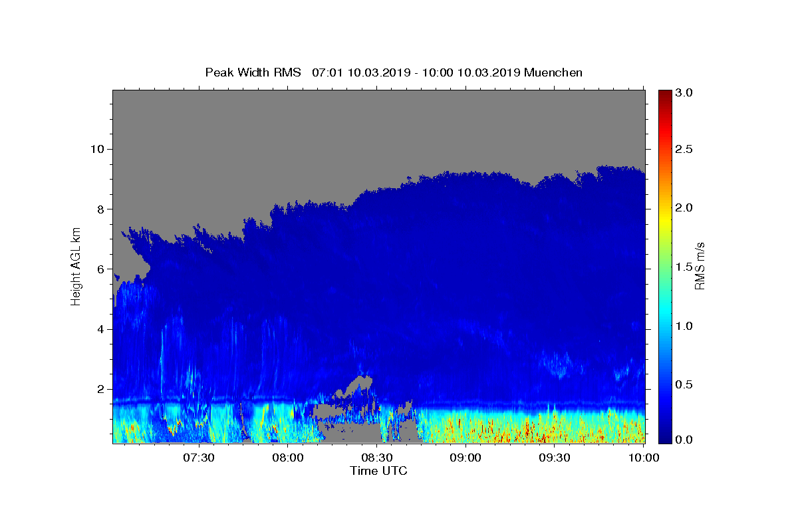This screenshot has height=532, width=798.
Task: Click the 08:30 time tick label
Action: [x=377, y=458]
